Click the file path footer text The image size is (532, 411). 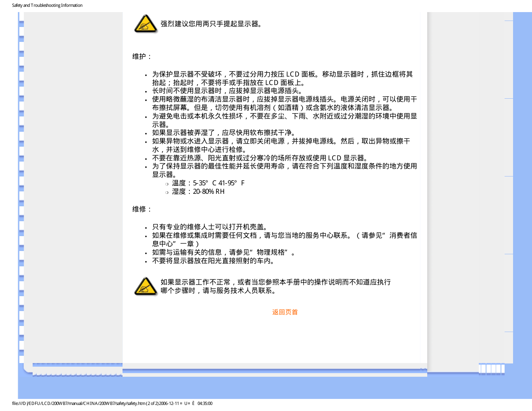pyautogui.click(x=112, y=403)
